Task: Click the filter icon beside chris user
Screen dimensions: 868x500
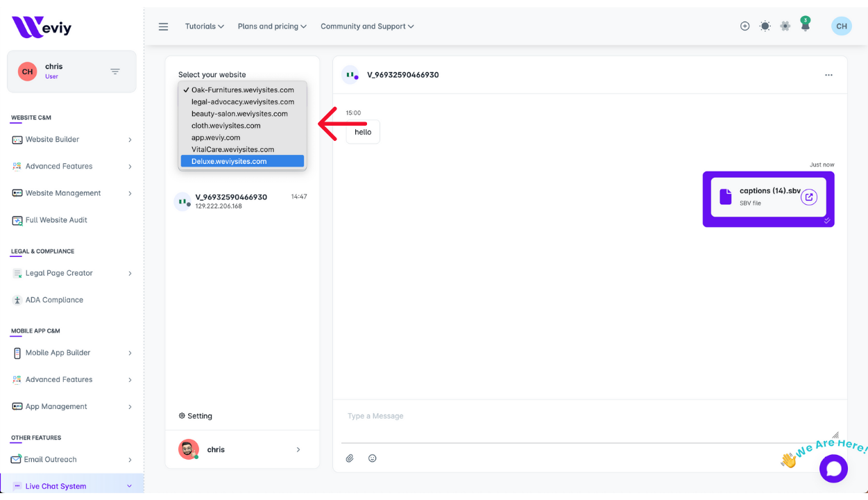Action: pos(115,72)
